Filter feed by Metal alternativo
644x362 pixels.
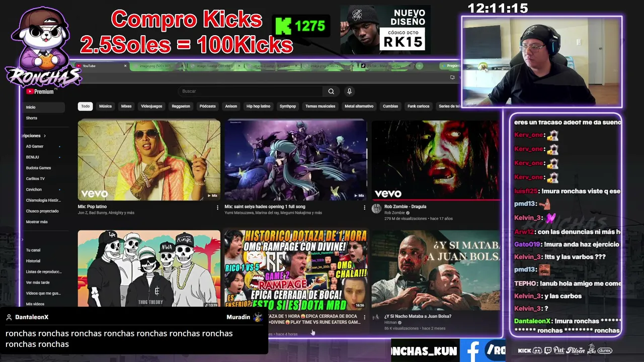click(x=359, y=106)
